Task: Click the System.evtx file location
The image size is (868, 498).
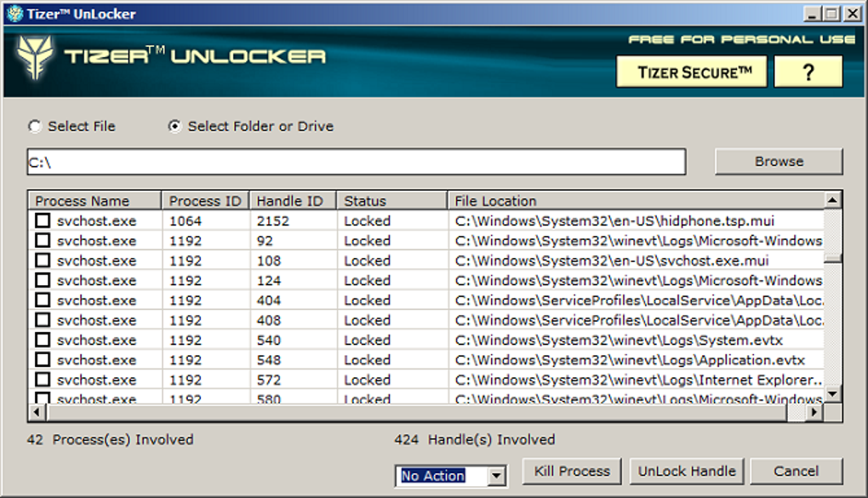Action: point(619,341)
